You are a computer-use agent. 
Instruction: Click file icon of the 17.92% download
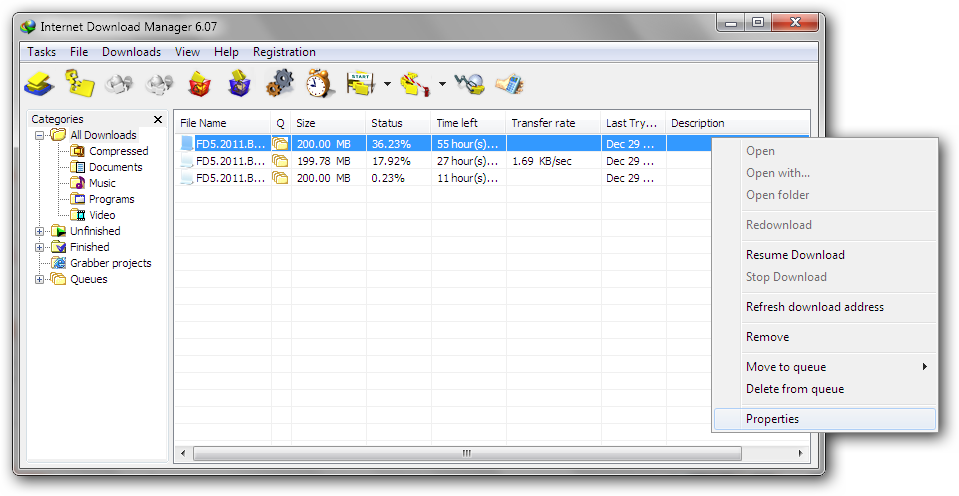pos(187,161)
